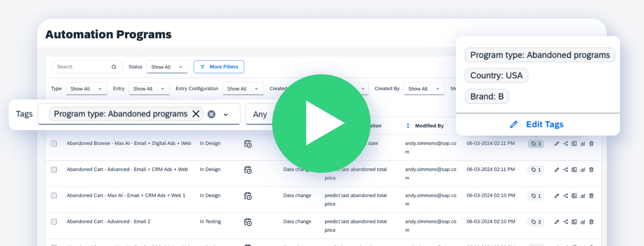Click Program type: Abandoned programs tag in popup
The width and height of the screenshot is (644, 246).
point(540,55)
